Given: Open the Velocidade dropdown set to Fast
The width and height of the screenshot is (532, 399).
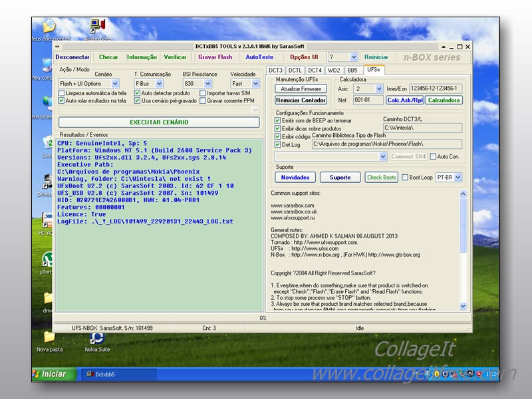Looking at the screenshot, I should (x=255, y=84).
